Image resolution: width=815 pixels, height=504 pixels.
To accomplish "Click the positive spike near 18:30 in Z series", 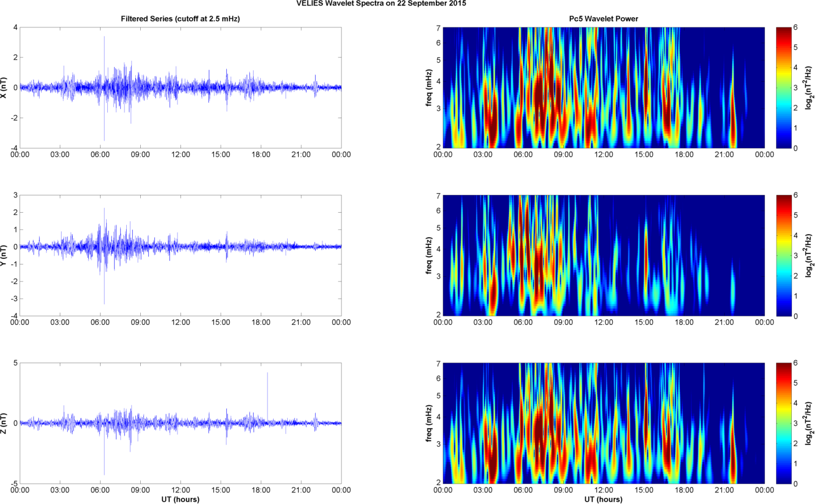I will coord(267,396).
